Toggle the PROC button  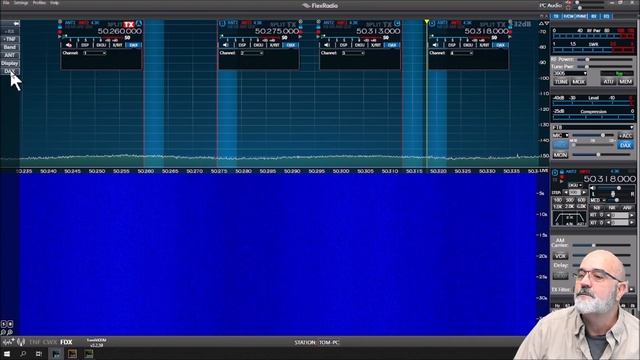(560, 145)
